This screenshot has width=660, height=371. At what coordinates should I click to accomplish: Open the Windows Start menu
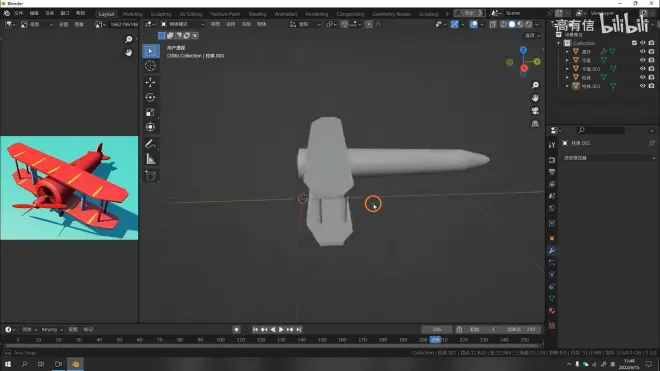click(x=8, y=364)
